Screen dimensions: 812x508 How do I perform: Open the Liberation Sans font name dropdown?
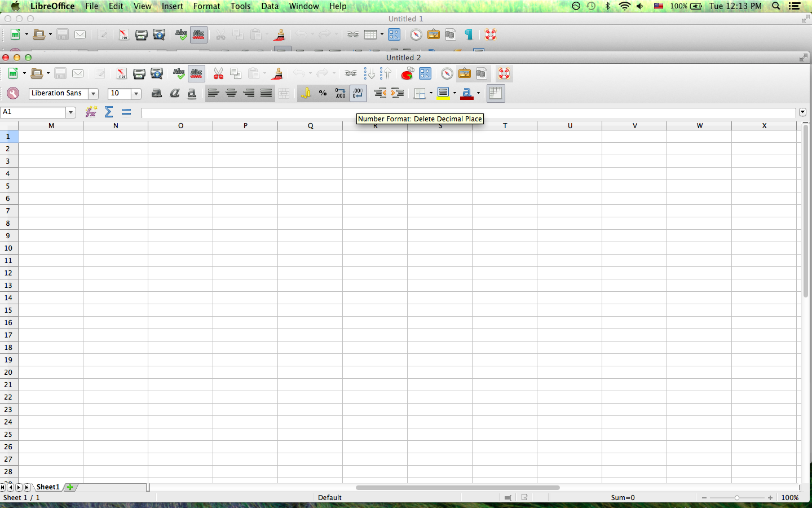point(93,94)
